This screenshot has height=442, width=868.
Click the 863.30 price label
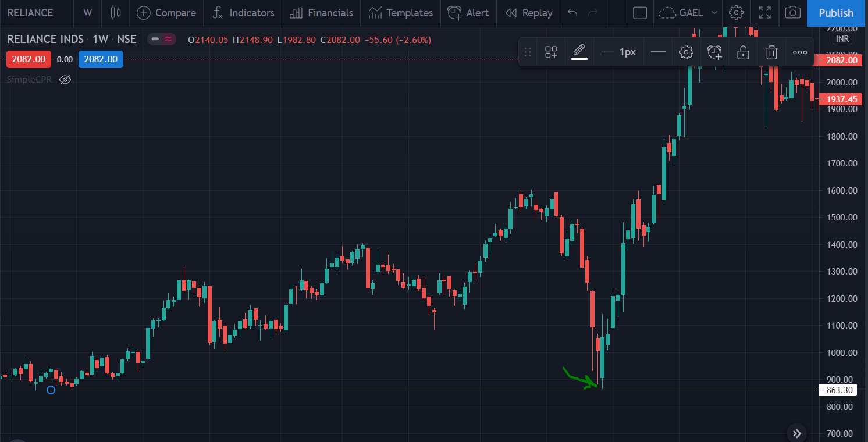838,390
